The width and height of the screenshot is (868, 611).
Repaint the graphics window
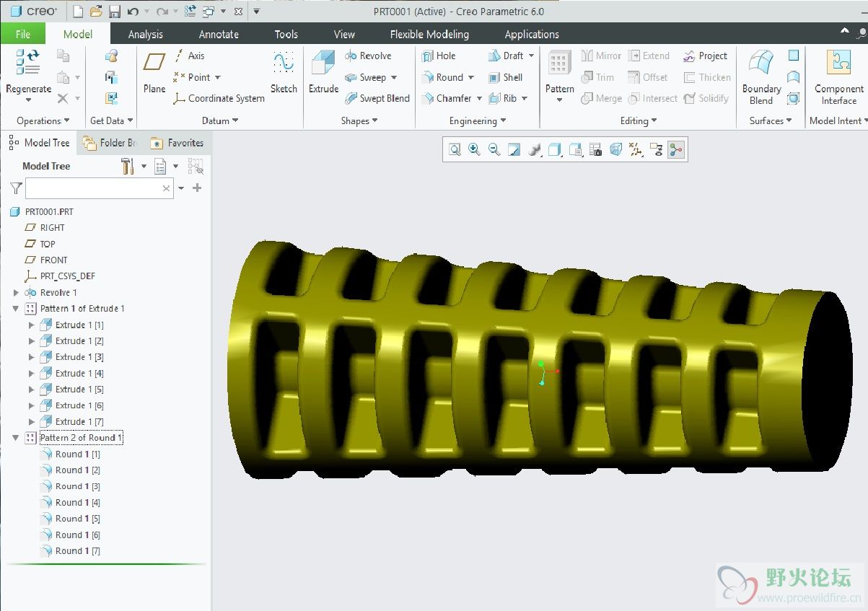click(514, 149)
